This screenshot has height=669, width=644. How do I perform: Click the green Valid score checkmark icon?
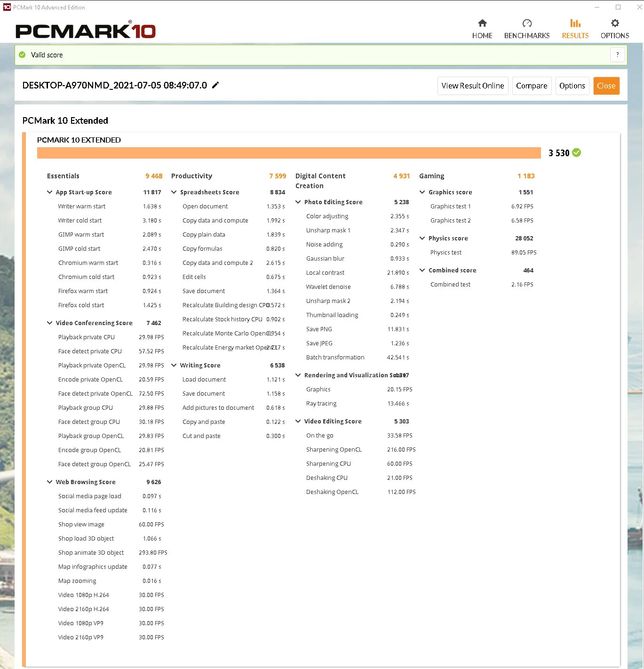22,55
